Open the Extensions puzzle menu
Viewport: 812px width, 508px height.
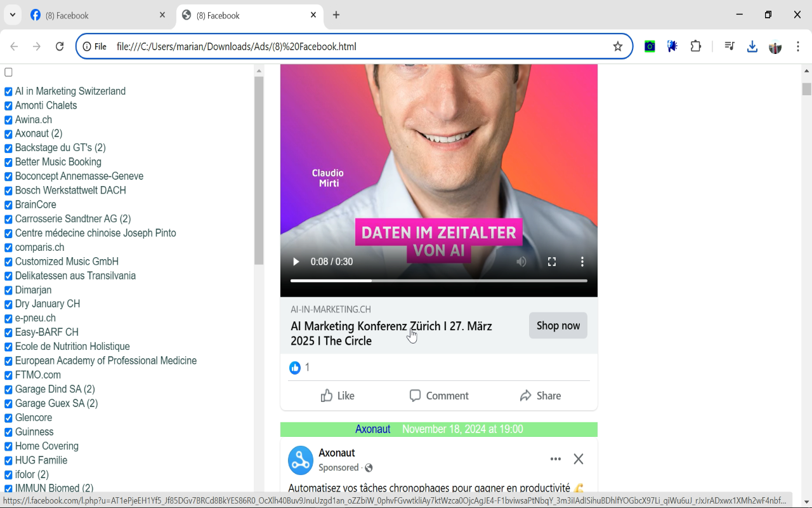(x=696, y=46)
